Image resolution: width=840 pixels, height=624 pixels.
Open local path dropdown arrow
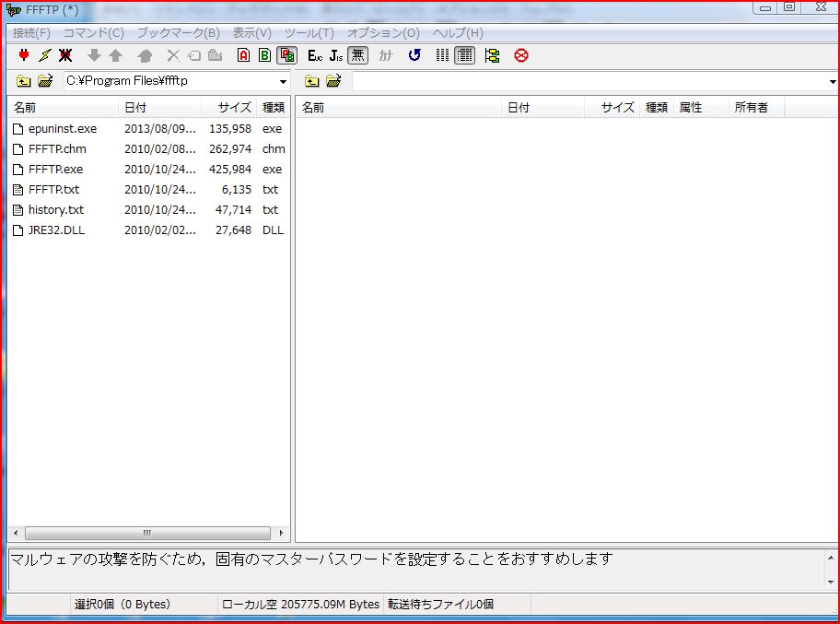(x=283, y=81)
